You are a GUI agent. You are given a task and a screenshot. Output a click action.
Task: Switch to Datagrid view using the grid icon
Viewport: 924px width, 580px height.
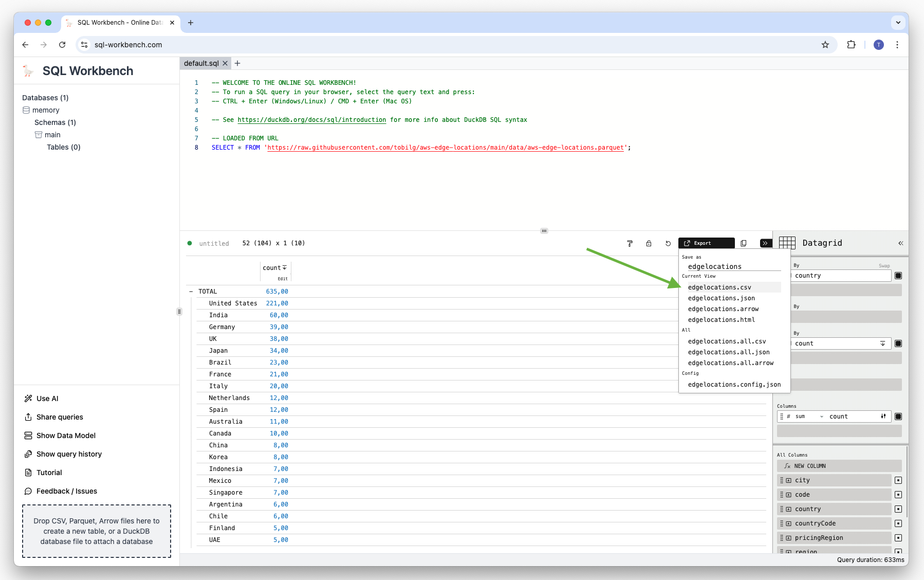(x=787, y=243)
